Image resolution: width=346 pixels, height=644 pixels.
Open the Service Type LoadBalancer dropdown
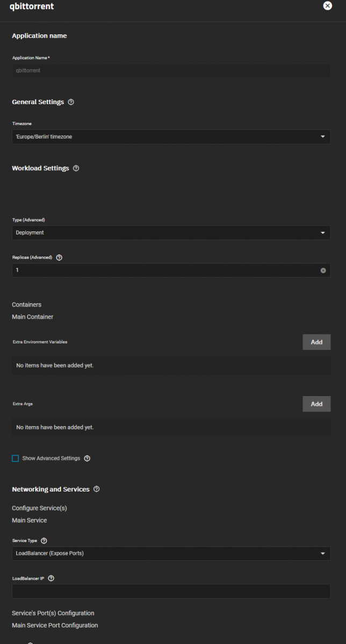(x=171, y=553)
